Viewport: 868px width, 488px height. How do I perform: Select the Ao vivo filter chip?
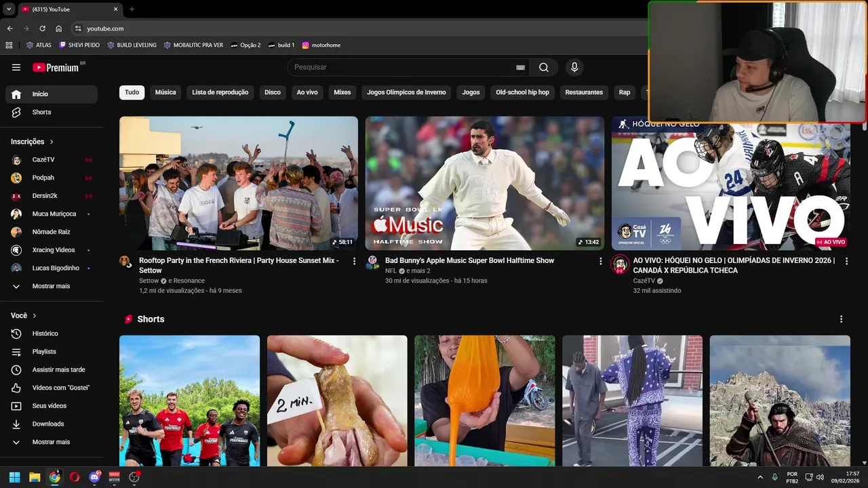[307, 92]
